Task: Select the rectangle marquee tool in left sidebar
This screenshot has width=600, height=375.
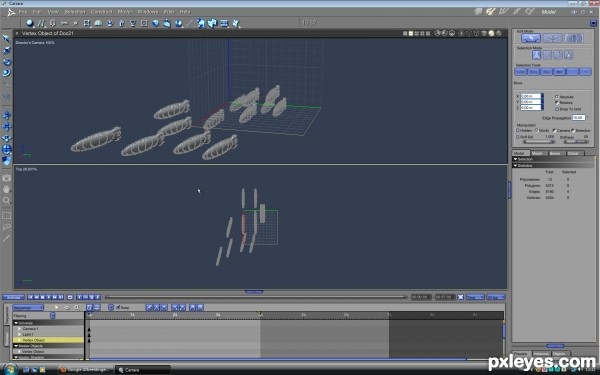Action: click(x=7, y=215)
